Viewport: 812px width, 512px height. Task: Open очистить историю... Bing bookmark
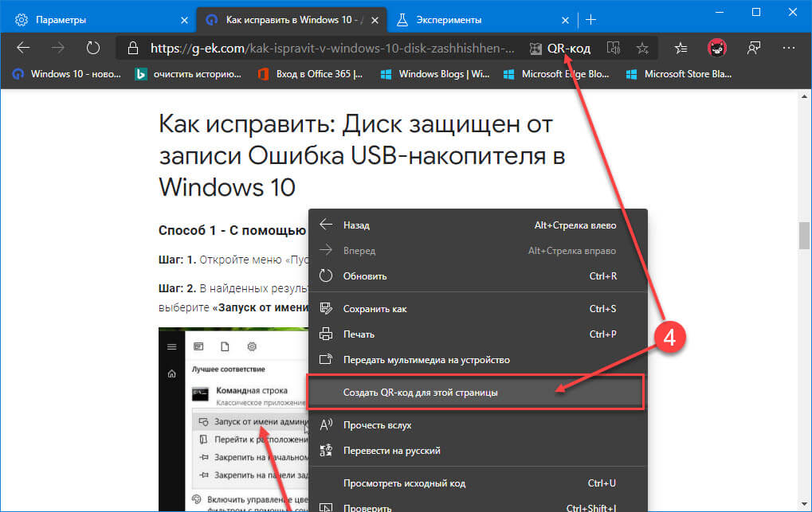(188, 74)
